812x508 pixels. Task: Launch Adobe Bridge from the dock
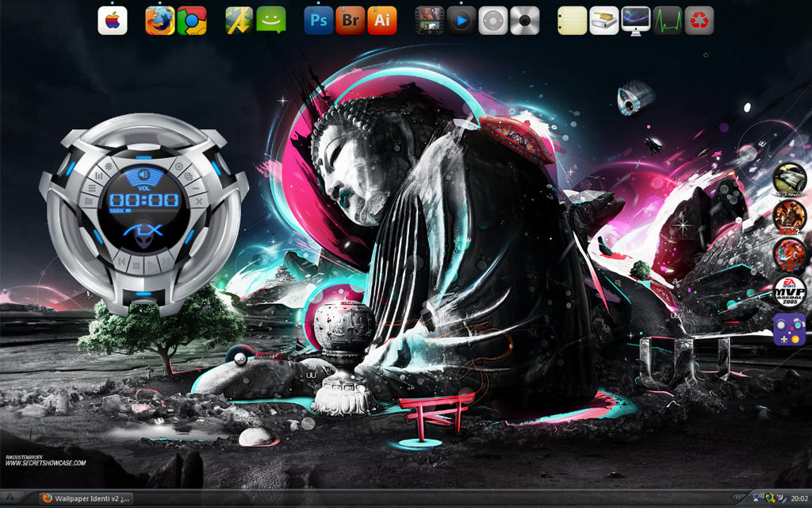(x=350, y=21)
